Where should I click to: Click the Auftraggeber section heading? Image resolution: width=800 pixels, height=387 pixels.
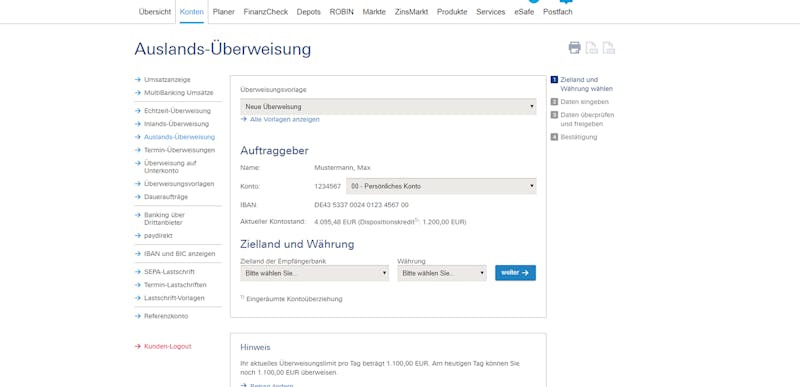(x=274, y=150)
